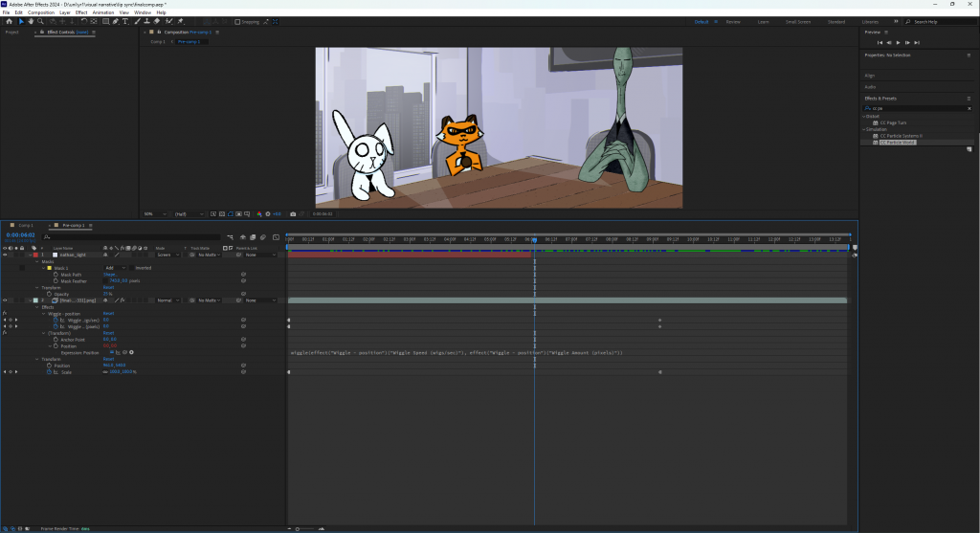Viewport: 980px width, 533px height.
Task: Toggle the Mask Feather stopwatch
Action: click(56, 280)
